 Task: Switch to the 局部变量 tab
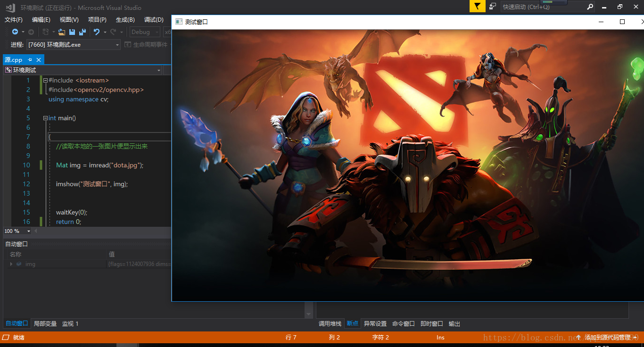(x=45, y=323)
